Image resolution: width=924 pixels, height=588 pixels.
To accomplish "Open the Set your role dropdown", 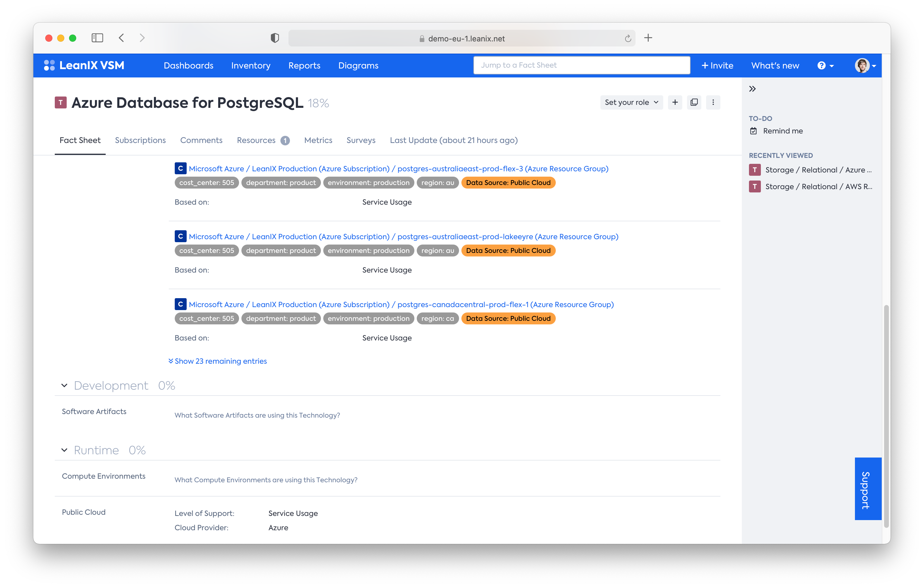I will pyautogui.click(x=631, y=102).
